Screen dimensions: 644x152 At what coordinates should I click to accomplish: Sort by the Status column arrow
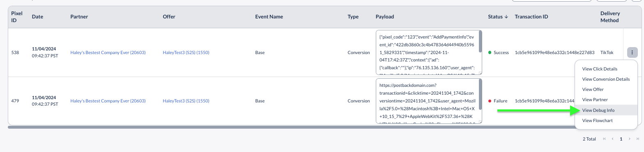tap(506, 17)
